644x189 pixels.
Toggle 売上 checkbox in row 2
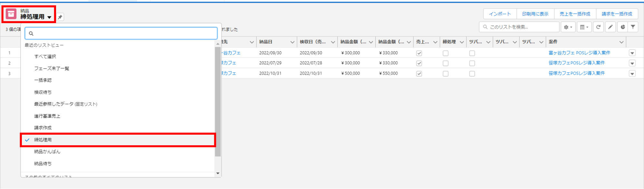(419, 63)
